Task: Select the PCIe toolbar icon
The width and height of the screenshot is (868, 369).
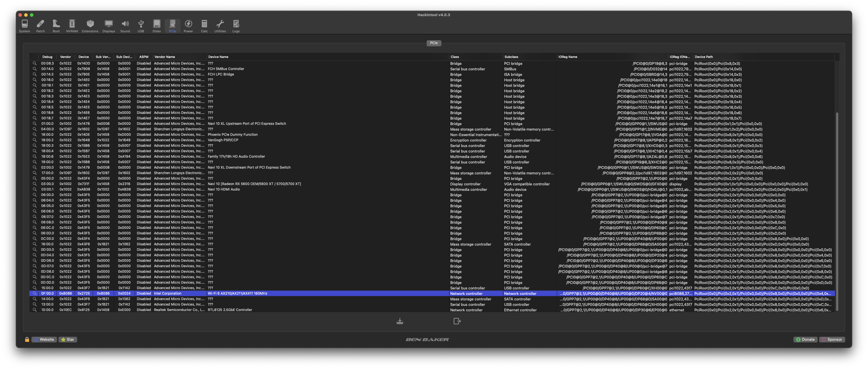Action: pos(172,26)
